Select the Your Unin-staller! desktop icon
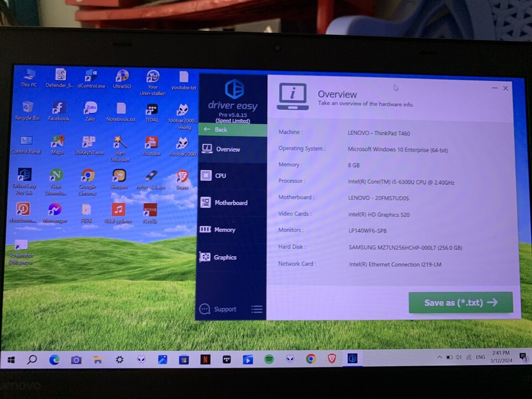The width and height of the screenshot is (532, 399). 153,83
